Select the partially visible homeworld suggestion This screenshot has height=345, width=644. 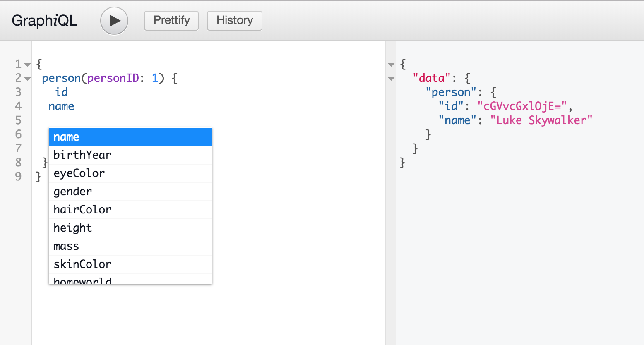(x=130, y=280)
